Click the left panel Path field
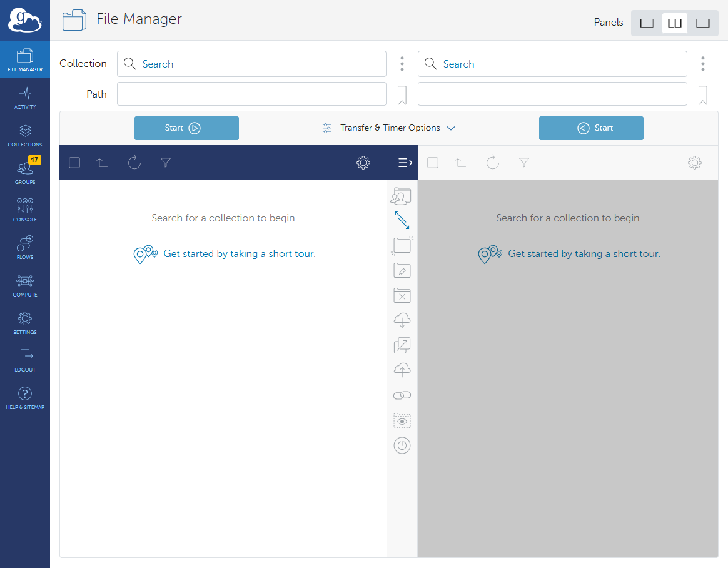The image size is (728, 568). pyautogui.click(x=251, y=94)
